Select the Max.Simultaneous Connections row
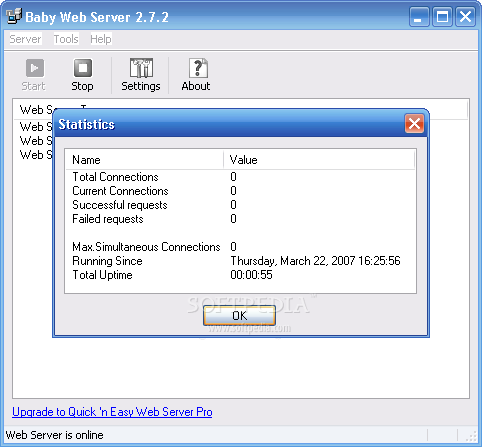Image resolution: width=482 pixels, height=447 pixels. (x=240, y=247)
